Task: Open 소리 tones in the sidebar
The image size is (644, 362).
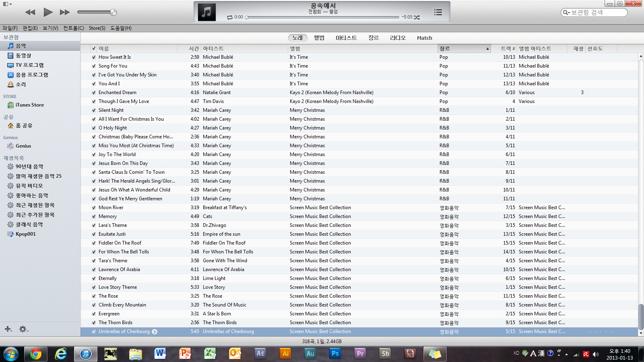Action: [x=40, y=84]
